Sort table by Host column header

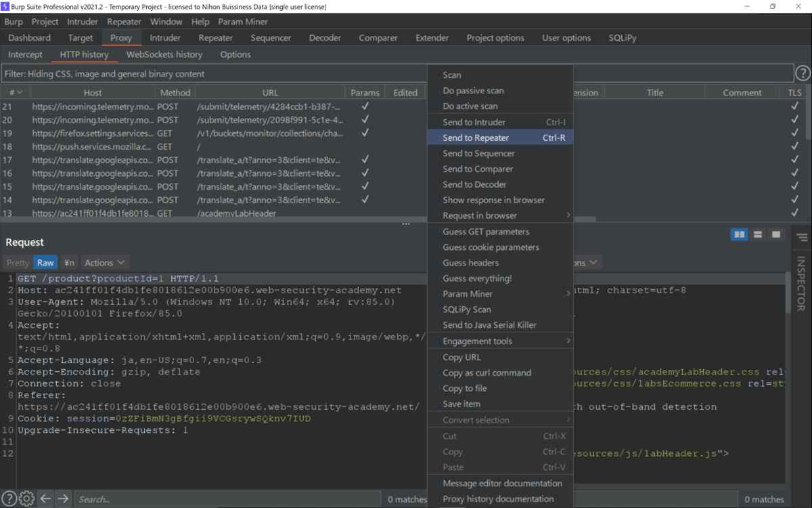pos(93,93)
